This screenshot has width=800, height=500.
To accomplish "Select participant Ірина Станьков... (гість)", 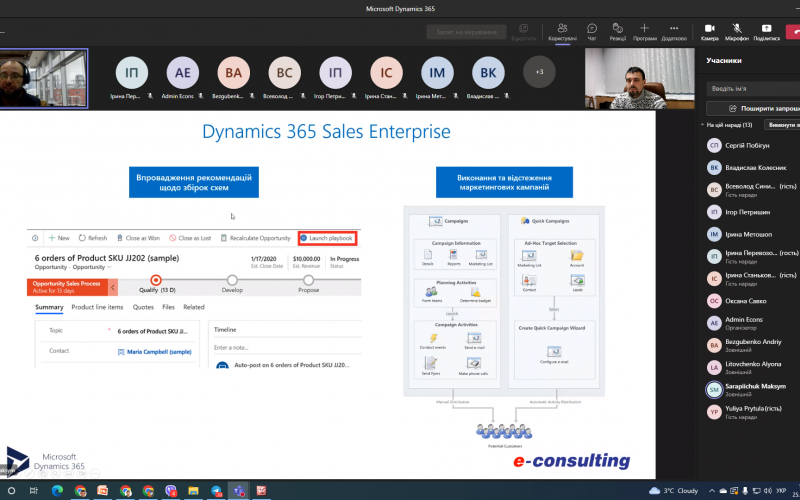I will click(x=751, y=279).
